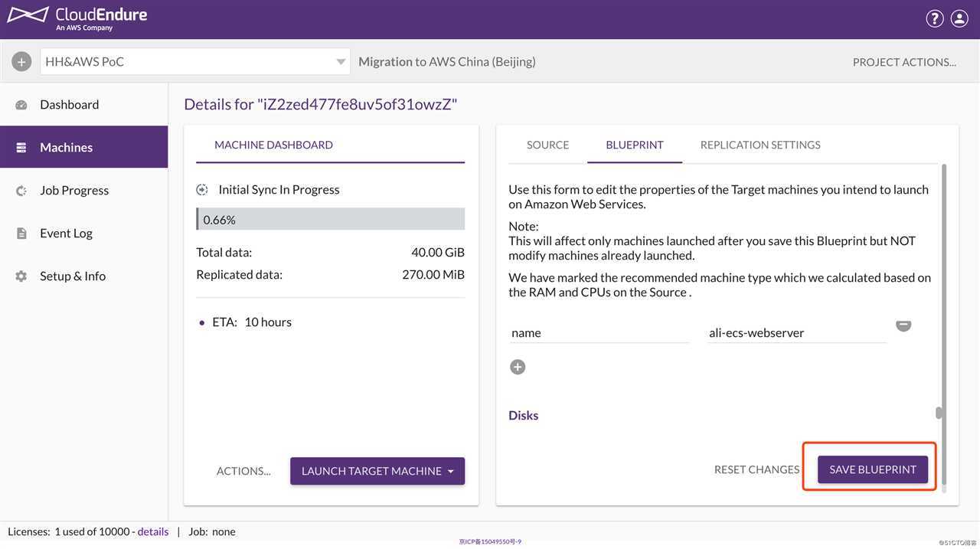Click the Dashboard gauge icon in sidebar
Viewport: 980px width, 549px height.
click(x=21, y=105)
